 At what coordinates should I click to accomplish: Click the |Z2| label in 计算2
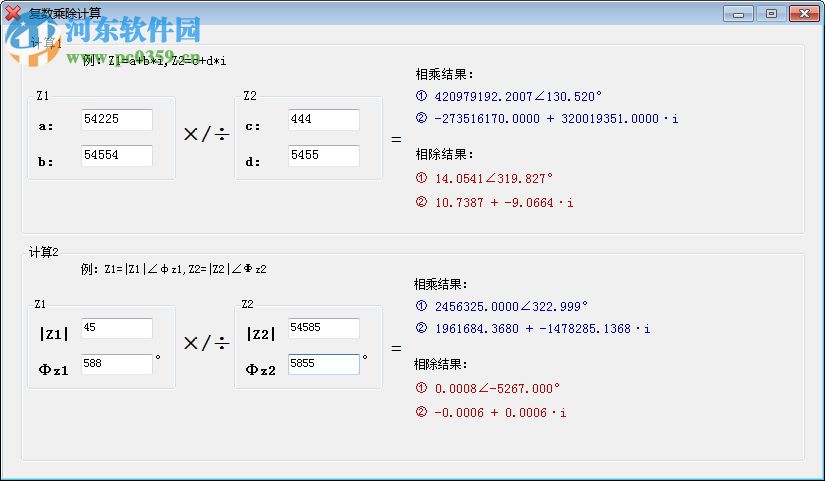click(x=260, y=334)
